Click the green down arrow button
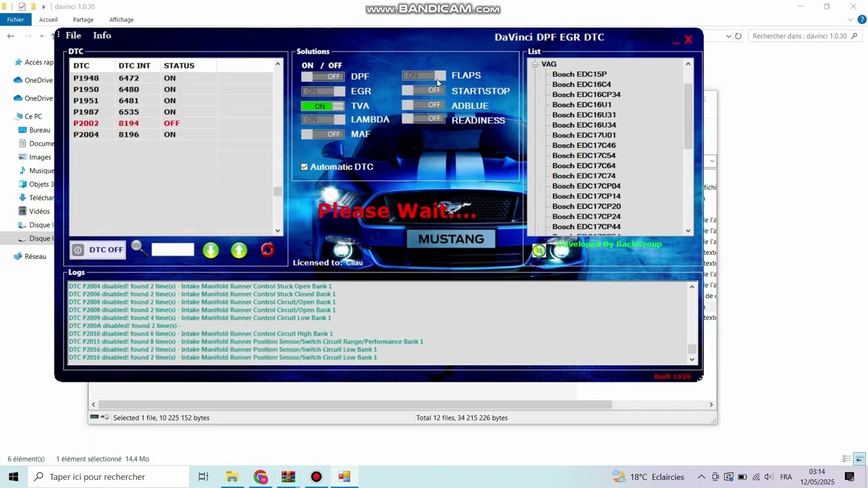Screen dimensions: 868x488 [x=211, y=250]
